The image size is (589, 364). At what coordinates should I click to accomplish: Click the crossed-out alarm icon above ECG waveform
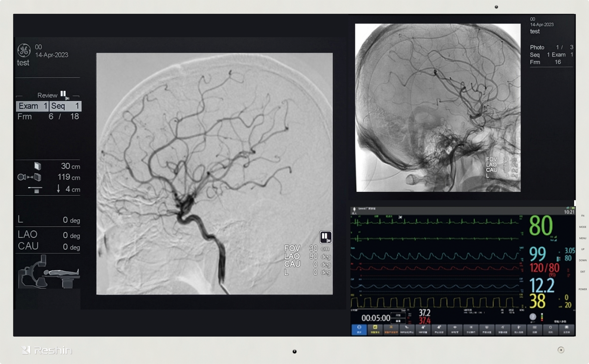400,217
